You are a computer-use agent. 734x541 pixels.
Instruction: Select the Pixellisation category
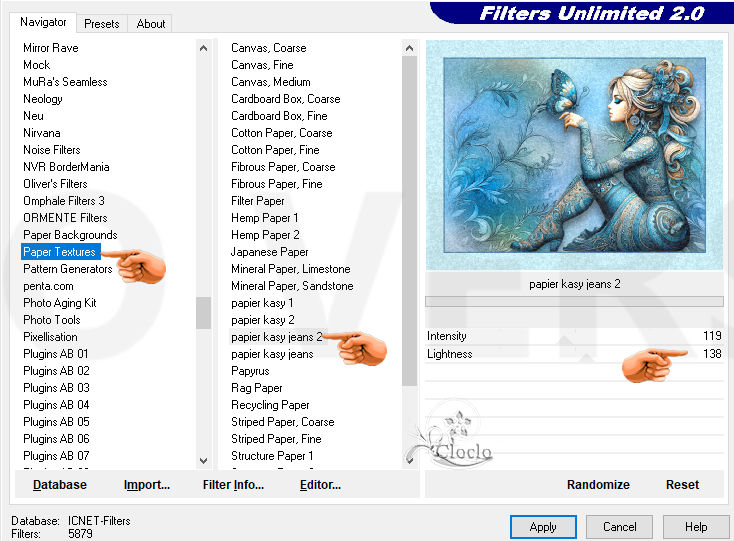(50, 337)
